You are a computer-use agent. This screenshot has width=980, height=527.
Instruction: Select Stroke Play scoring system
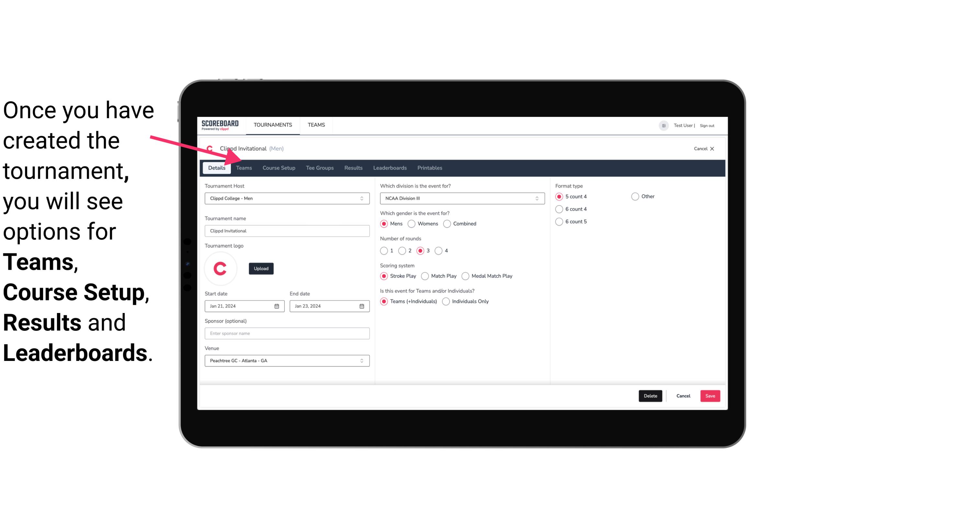click(383, 276)
